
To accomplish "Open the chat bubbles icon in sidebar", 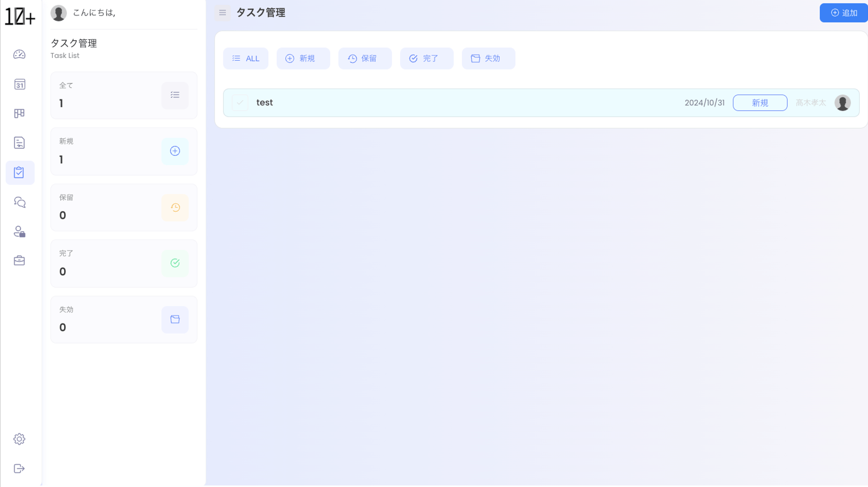I will (x=19, y=202).
